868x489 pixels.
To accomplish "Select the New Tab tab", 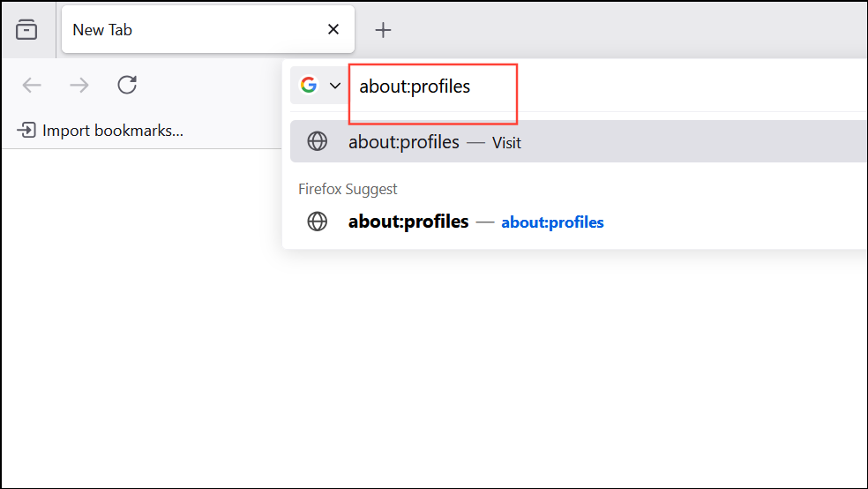I will (176, 30).
